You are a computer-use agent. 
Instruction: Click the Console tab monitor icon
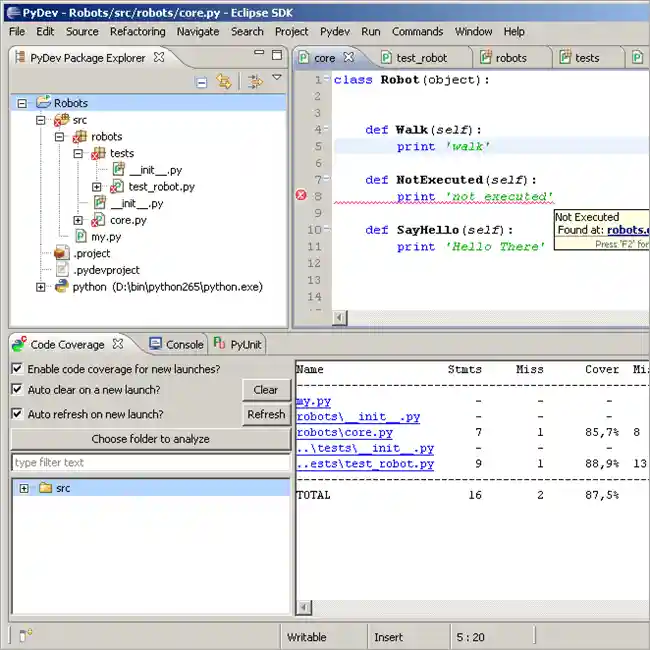[155, 344]
